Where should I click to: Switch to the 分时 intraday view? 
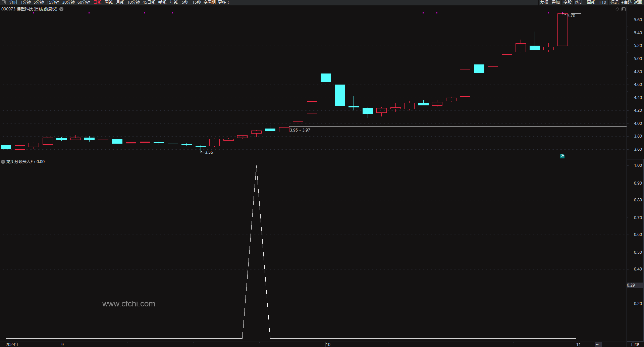pos(13,2)
